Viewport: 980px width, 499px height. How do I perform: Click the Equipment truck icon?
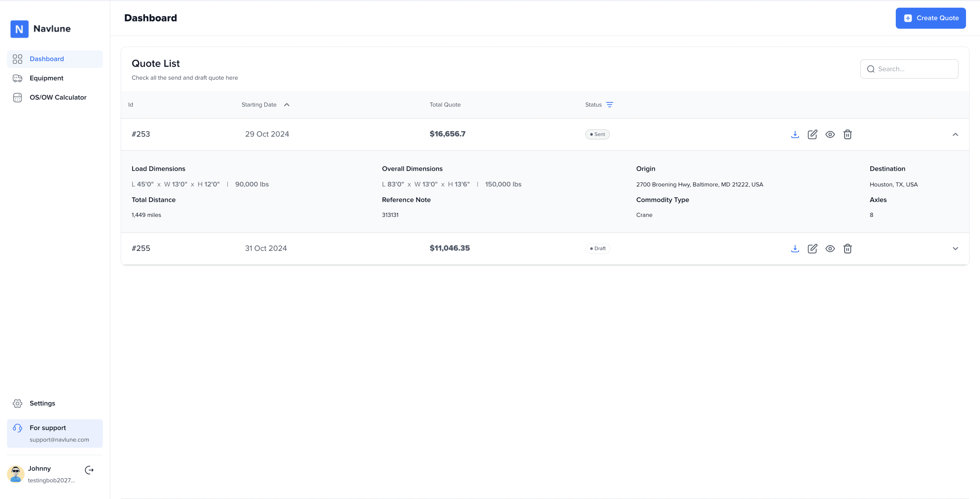point(18,78)
